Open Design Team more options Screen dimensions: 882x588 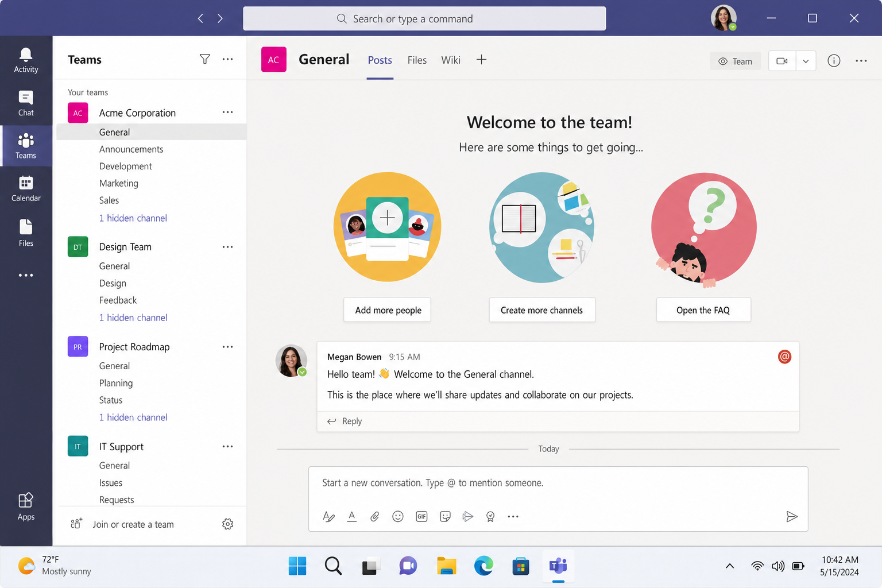(x=227, y=247)
